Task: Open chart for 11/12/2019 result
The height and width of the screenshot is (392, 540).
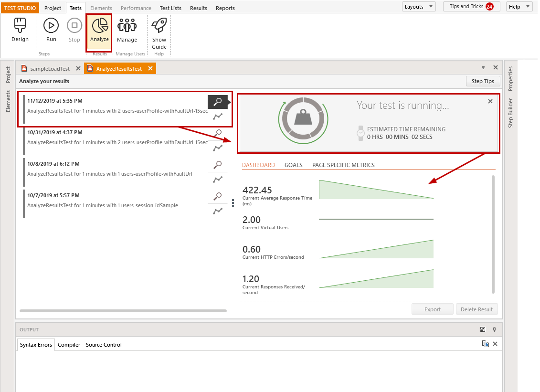Action: coord(218,117)
